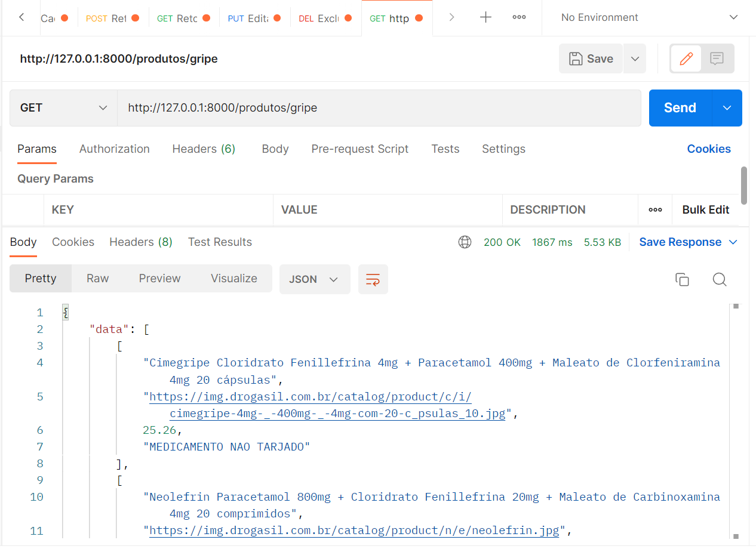This screenshot has height=549, width=756.
Task: Toggle line wrapping in the response viewer
Action: [373, 279]
